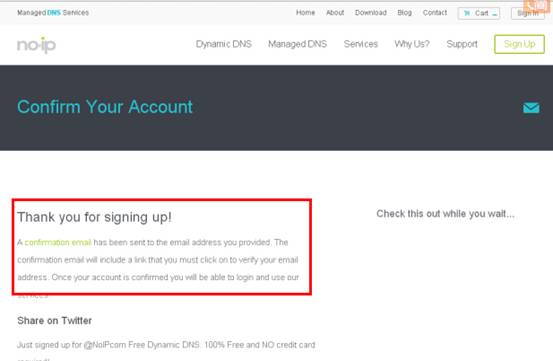The image size is (553, 361).
Task: Click the no-ip logo
Action: (x=36, y=45)
